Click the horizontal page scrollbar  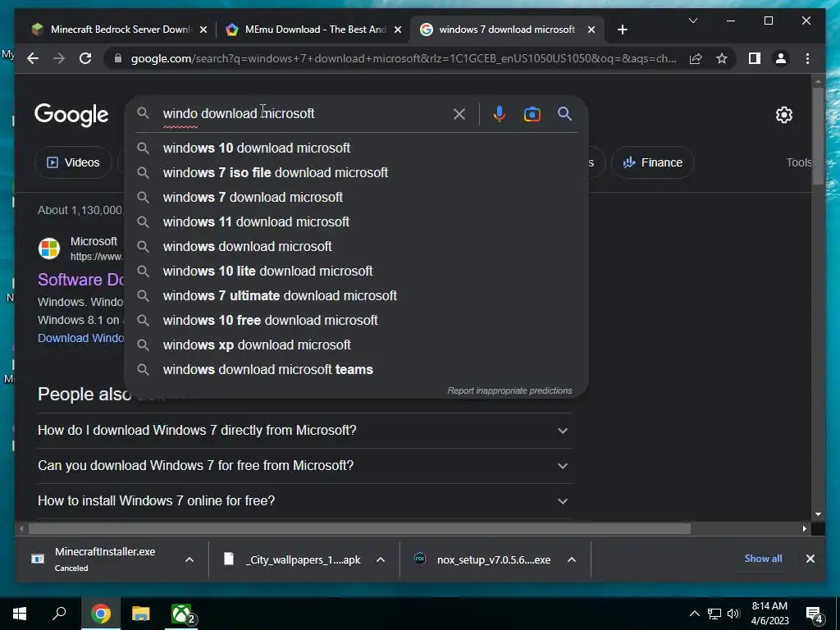coord(359,529)
